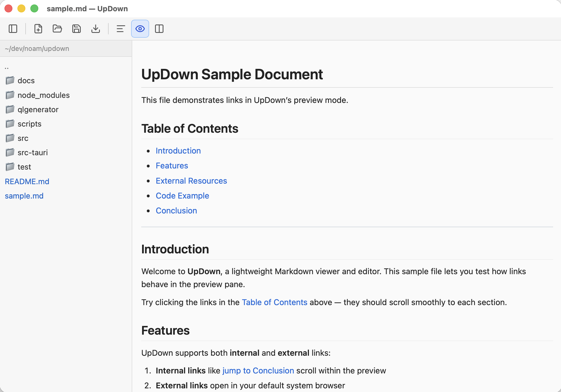Follow the Features link in the contents
The image size is (561, 392).
pyautogui.click(x=172, y=166)
